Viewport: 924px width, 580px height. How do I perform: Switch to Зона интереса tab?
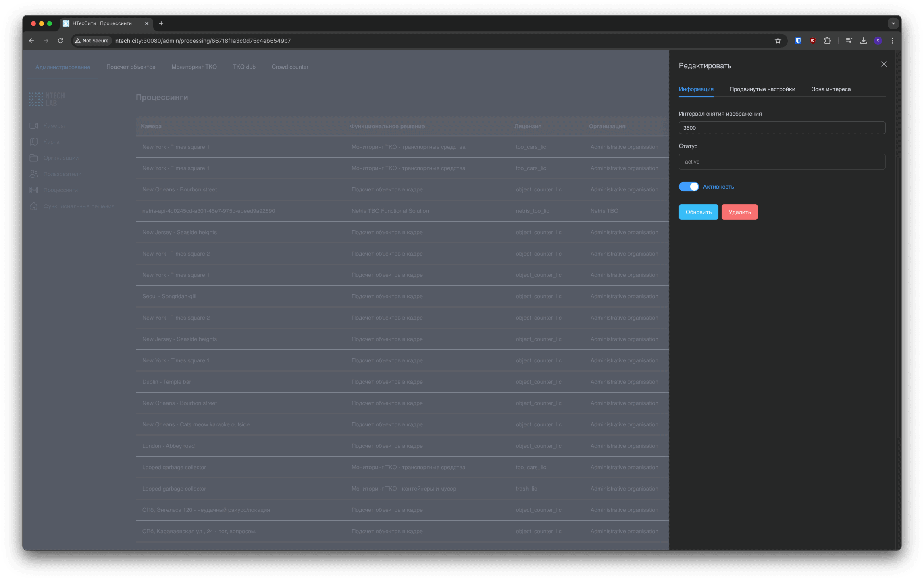pos(830,89)
